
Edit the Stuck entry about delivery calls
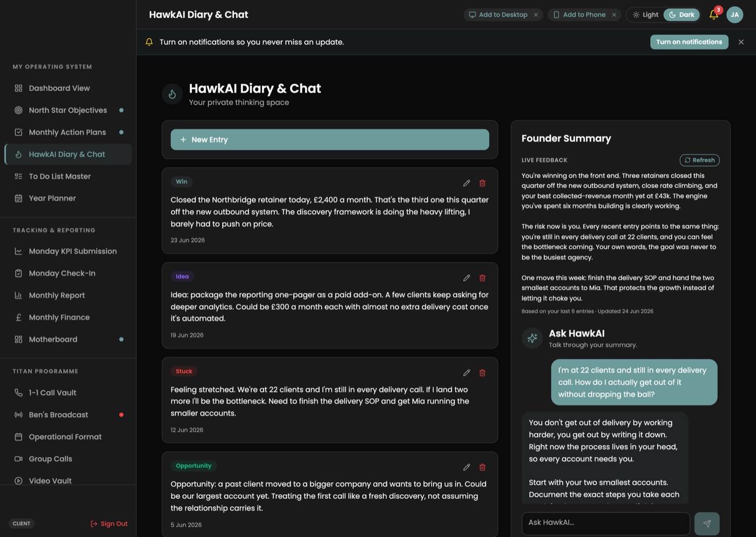[467, 372]
